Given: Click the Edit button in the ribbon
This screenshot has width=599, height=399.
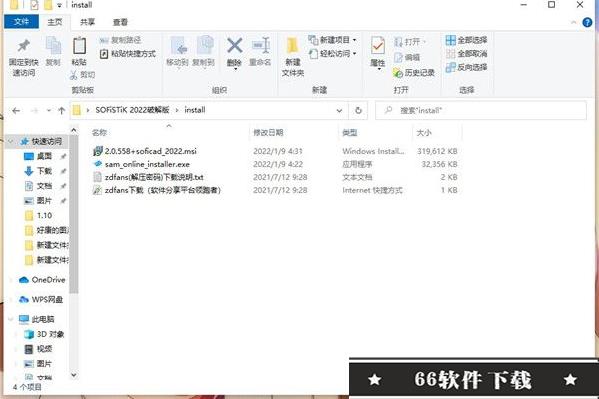Looking at the screenshot, I should tap(407, 57).
